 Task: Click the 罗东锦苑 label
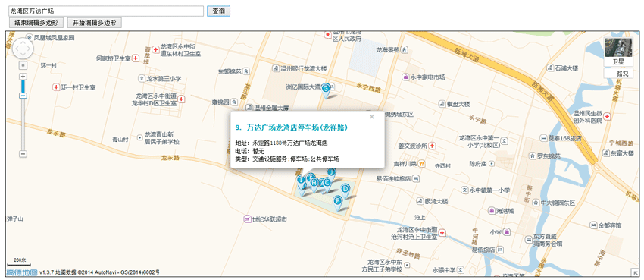point(549,156)
